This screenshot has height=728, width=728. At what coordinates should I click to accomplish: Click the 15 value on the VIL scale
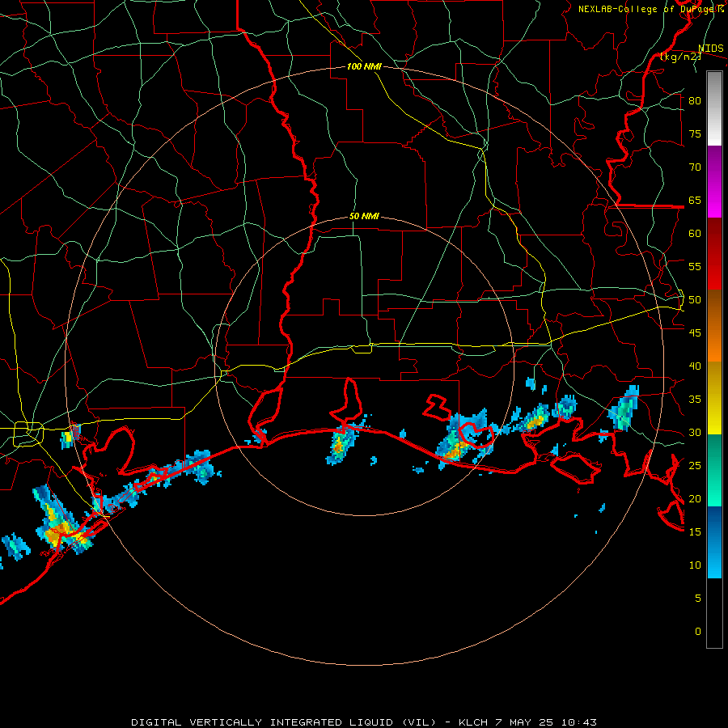coord(695,531)
